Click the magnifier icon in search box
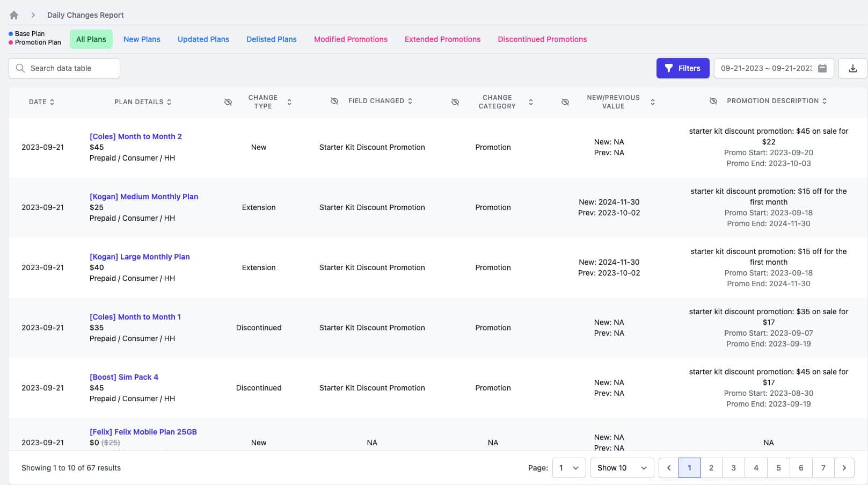This screenshot has height=485, width=868. click(20, 68)
